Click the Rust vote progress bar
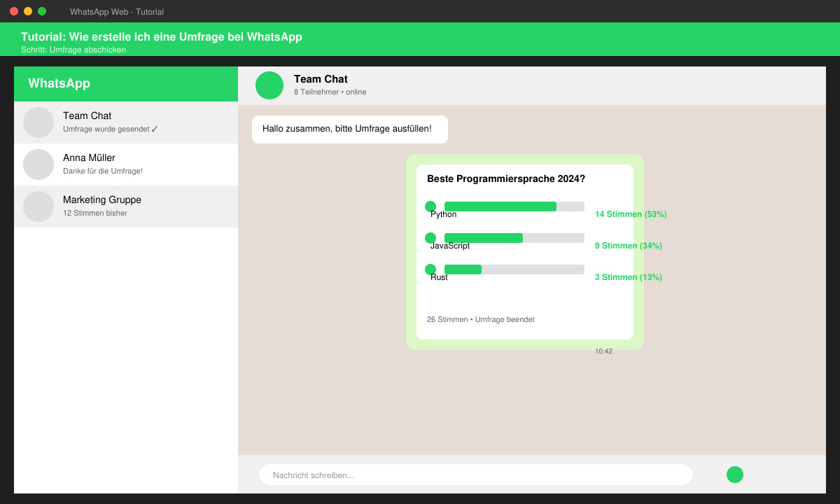Screen dimensions: 840x504 tap(514, 269)
